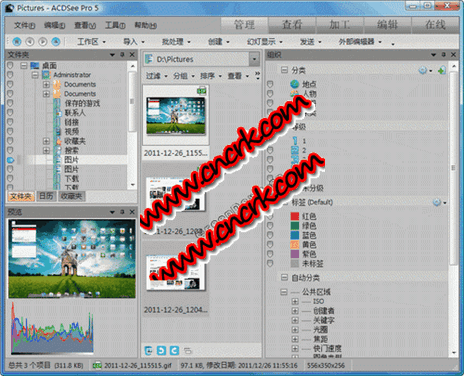Toggle Easy-Select marker for 桌面 folder
Screen dimensions: 464x376
tap(10, 65)
